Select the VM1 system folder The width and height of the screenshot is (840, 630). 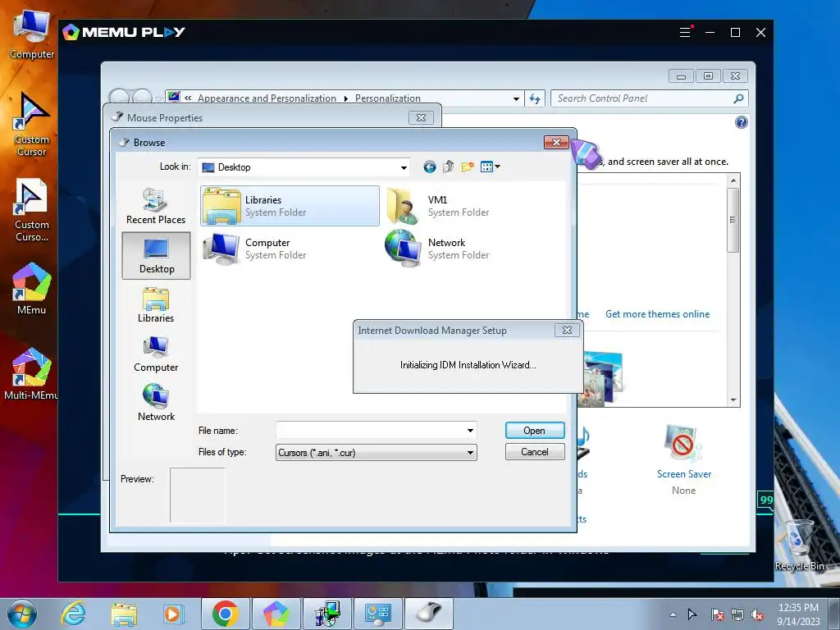(x=438, y=206)
